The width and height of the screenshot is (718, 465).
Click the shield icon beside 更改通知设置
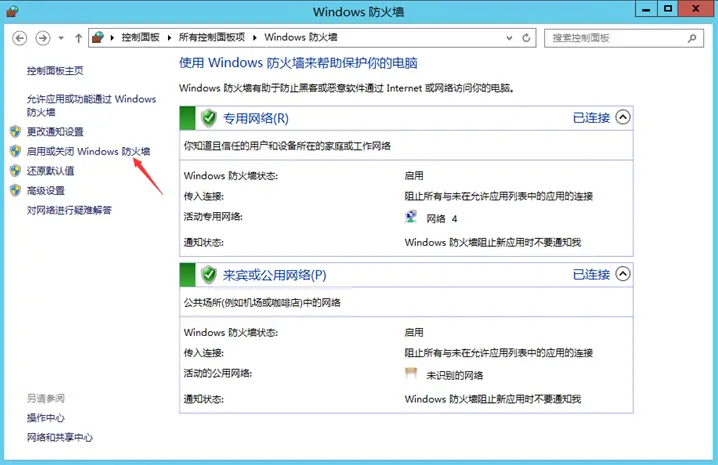pos(16,131)
